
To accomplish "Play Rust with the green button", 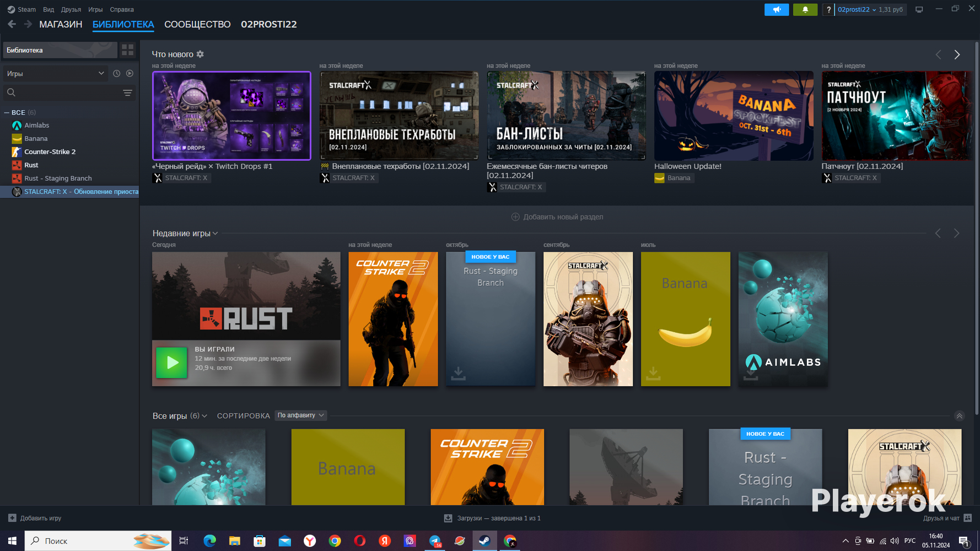I will coord(171,363).
